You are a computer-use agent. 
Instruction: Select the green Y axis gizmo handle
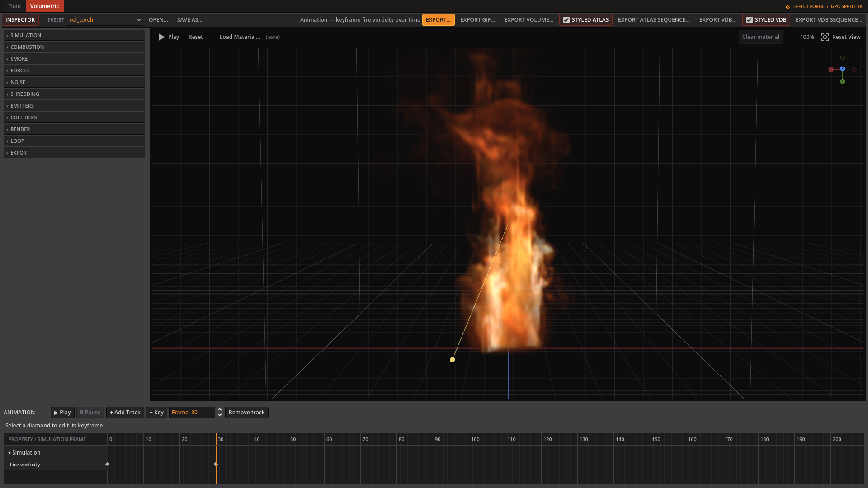(843, 81)
